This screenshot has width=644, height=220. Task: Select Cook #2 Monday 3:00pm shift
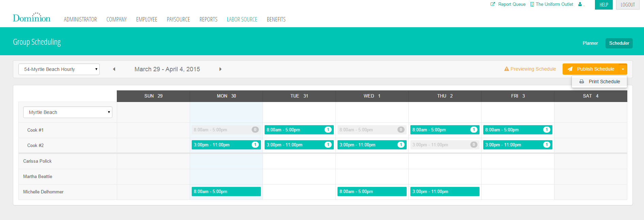click(x=226, y=145)
